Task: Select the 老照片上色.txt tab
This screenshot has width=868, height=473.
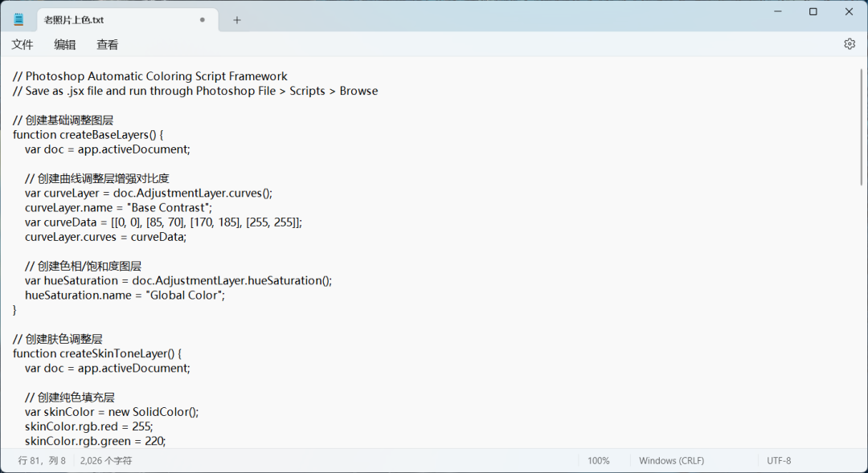Action: pyautogui.click(x=96, y=20)
